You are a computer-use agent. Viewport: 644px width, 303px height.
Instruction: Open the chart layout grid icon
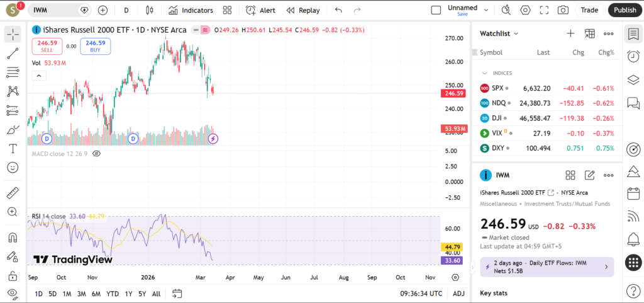[227, 10]
